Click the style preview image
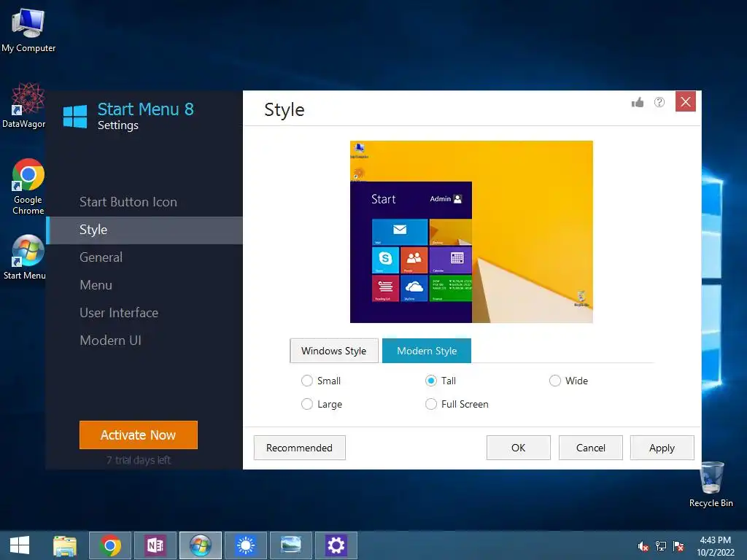 pyautogui.click(x=472, y=232)
